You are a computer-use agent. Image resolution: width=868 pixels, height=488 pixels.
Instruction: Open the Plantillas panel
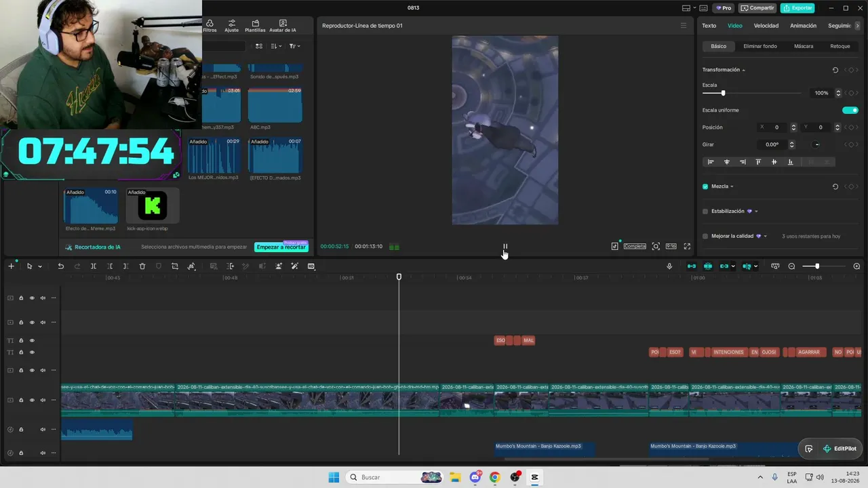click(255, 26)
